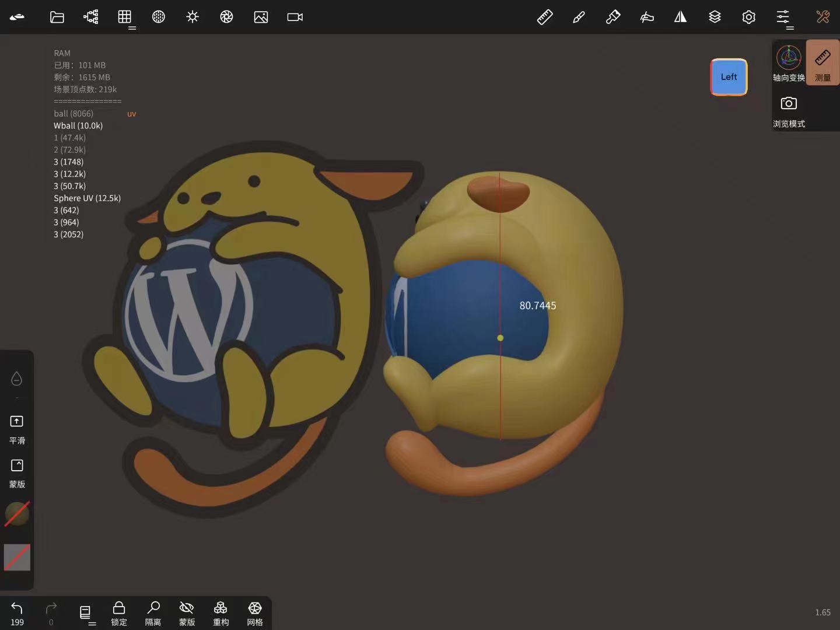Expand the Topology grid menu

pyautogui.click(x=125, y=17)
